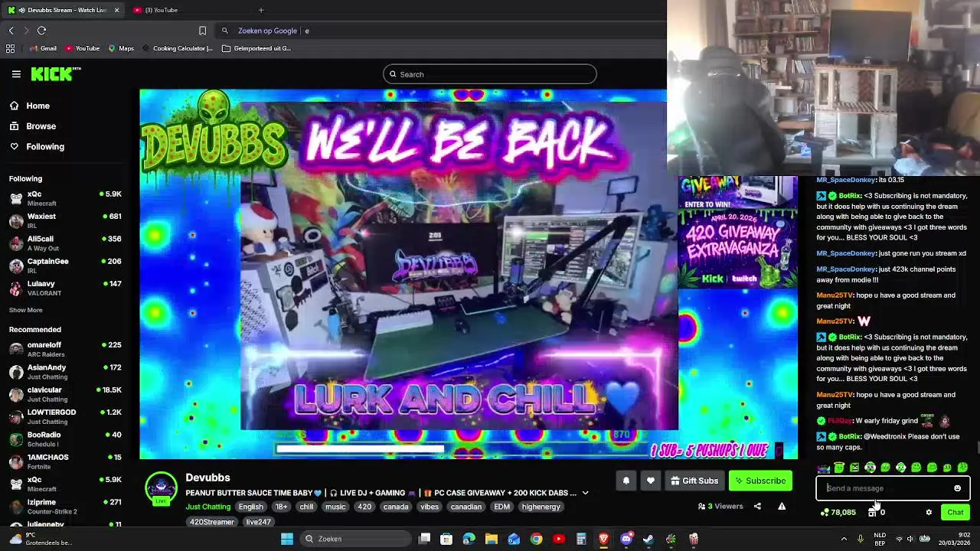Select the music tag
This screenshot has width=980, height=551.
coord(335,507)
